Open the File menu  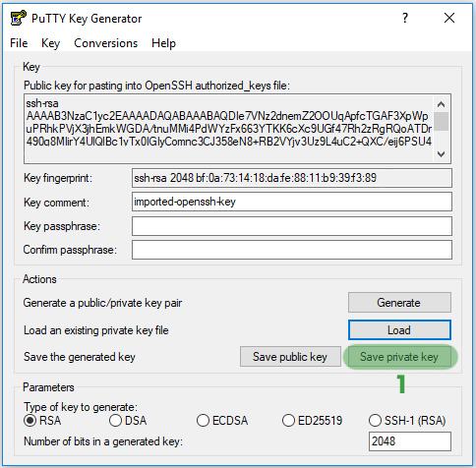tap(19, 43)
